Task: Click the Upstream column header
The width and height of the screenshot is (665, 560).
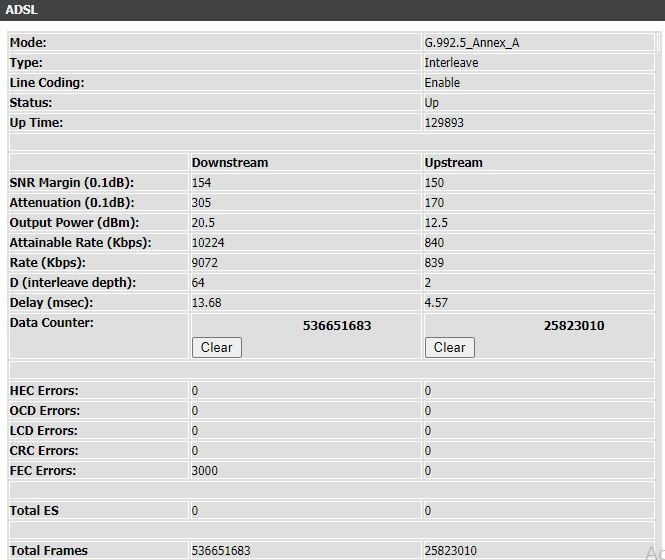Action: pyautogui.click(x=453, y=162)
